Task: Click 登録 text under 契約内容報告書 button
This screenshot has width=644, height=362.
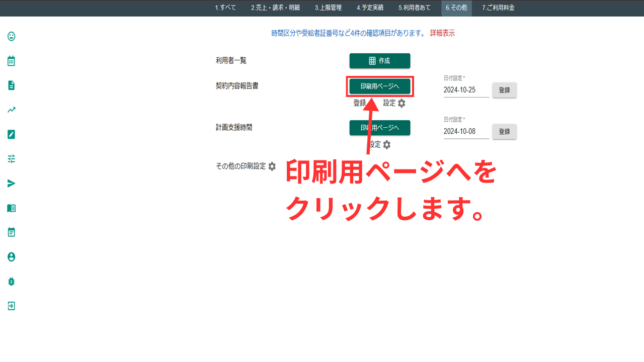Action: [360, 103]
